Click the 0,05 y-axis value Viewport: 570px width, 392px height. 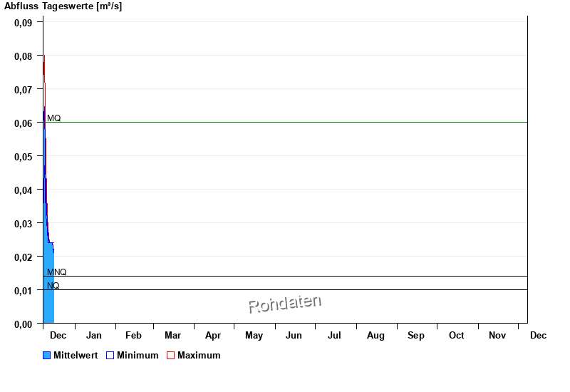[24, 157]
